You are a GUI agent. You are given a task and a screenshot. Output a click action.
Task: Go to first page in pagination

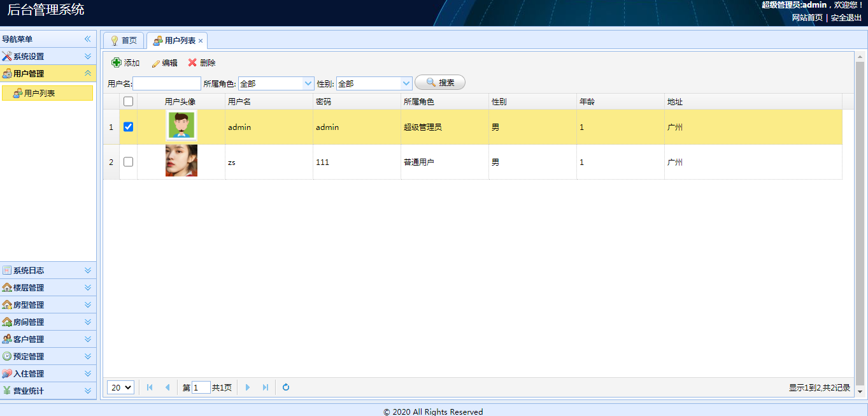(x=150, y=387)
